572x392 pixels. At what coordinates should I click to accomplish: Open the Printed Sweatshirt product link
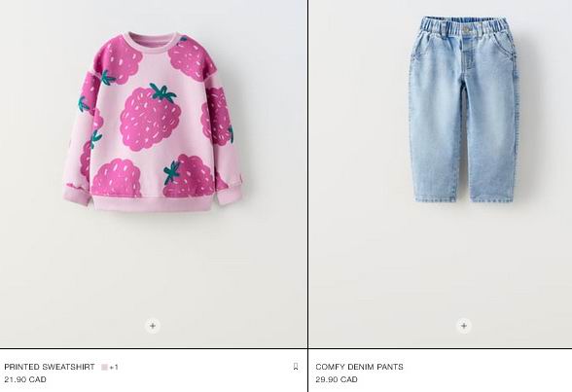coord(50,367)
